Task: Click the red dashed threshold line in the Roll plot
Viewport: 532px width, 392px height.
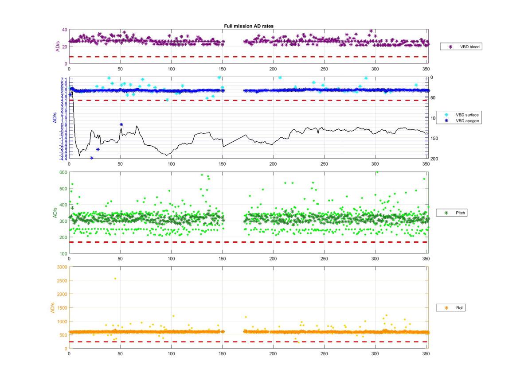Action: click(x=248, y=342)
